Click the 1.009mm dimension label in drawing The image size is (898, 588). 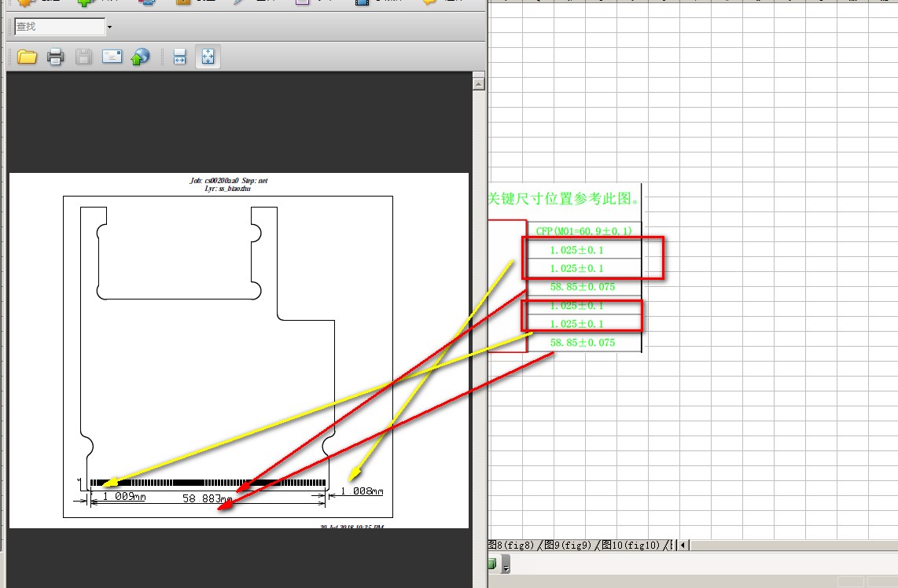124,496
